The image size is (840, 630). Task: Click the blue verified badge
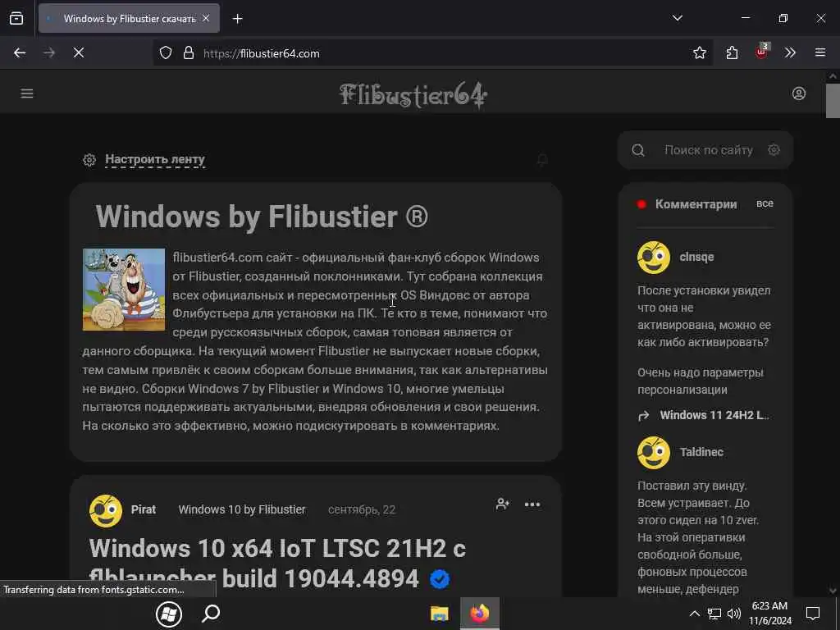click(440, 579)
